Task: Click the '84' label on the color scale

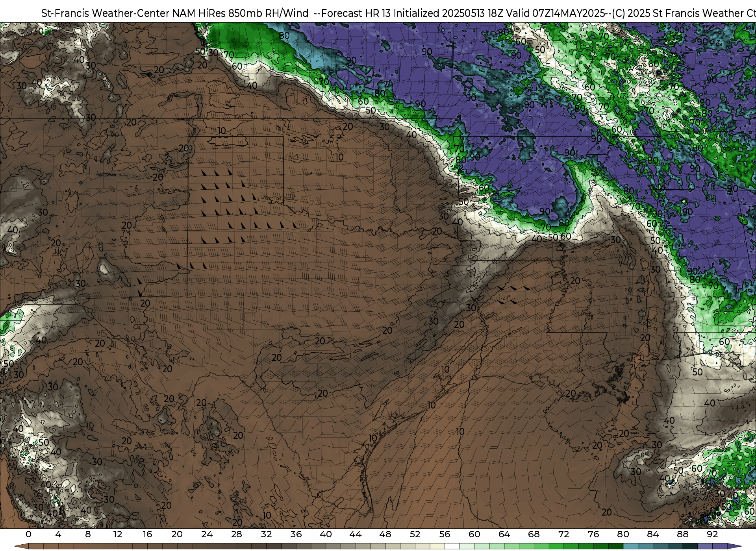Action: pos(653,534)
